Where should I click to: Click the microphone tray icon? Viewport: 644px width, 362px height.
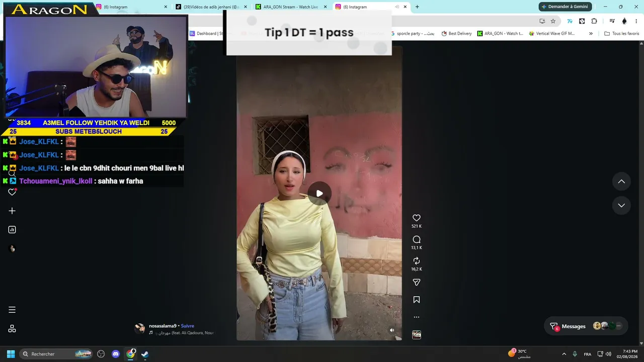tap(575, 354)
